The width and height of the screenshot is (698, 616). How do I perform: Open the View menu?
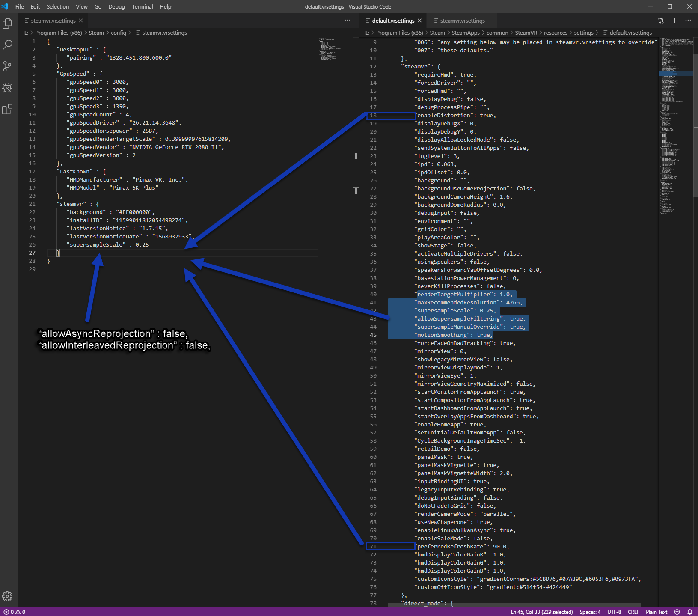(x=82, y=6)
